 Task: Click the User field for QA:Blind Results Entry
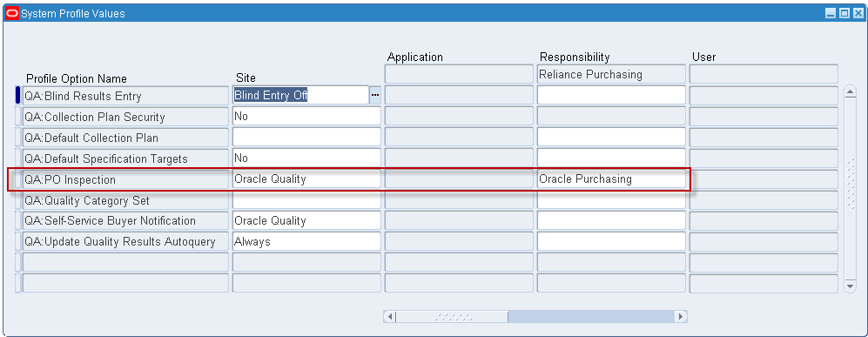tap(764, 95)
